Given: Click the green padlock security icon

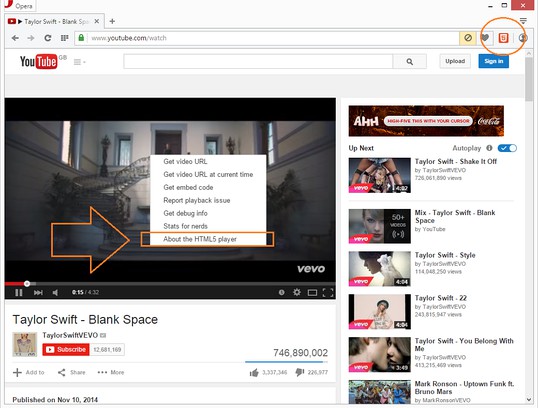Looking at the screenshot, I should point(81,38).
